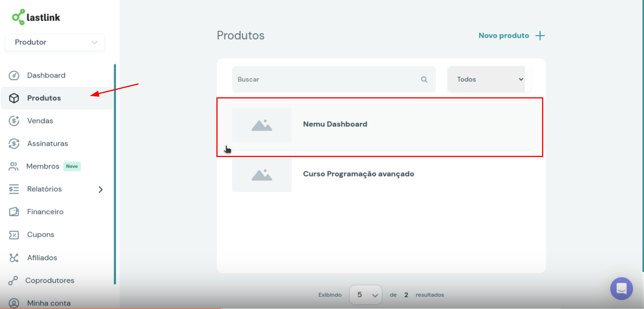This screenshot has height=309, width=644.
Task: Open the Nemu Dashboard product
Action: [335, 124]
